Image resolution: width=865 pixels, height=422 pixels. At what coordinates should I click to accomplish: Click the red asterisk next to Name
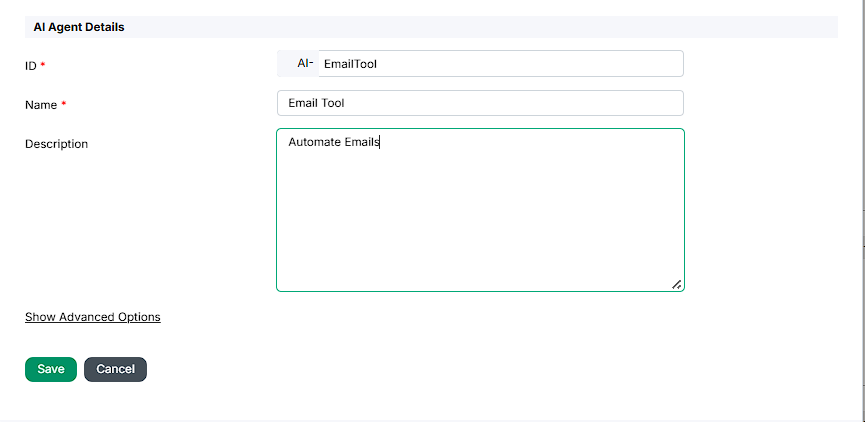tap(64, 105)
